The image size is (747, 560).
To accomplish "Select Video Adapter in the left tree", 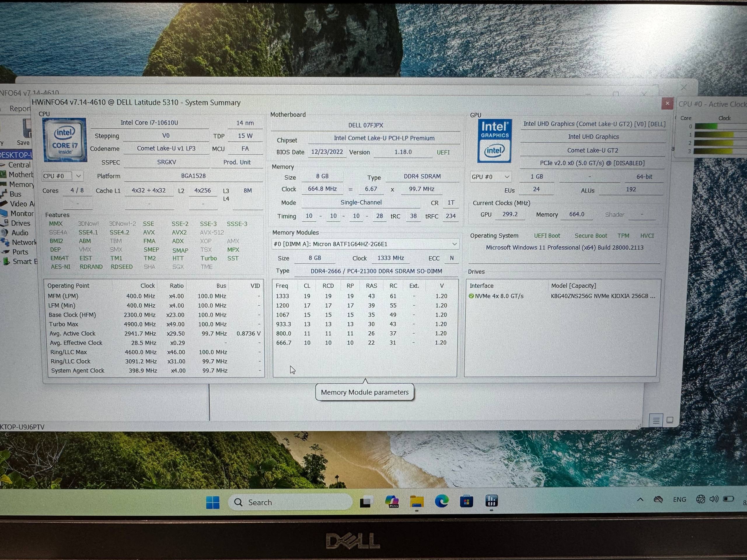I will pyautogui.click(x=22, y=204).
